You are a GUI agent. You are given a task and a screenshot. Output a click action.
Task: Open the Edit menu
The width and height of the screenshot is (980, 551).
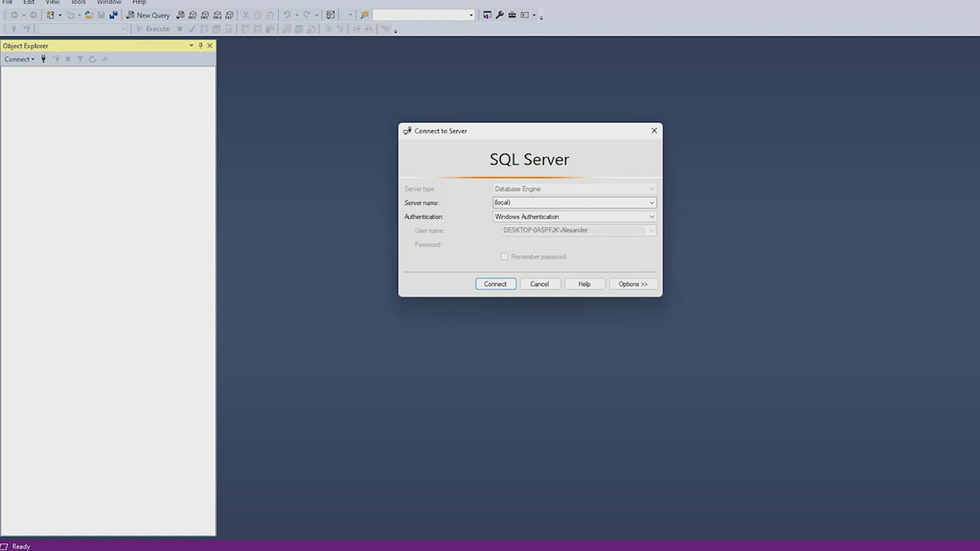29,2
